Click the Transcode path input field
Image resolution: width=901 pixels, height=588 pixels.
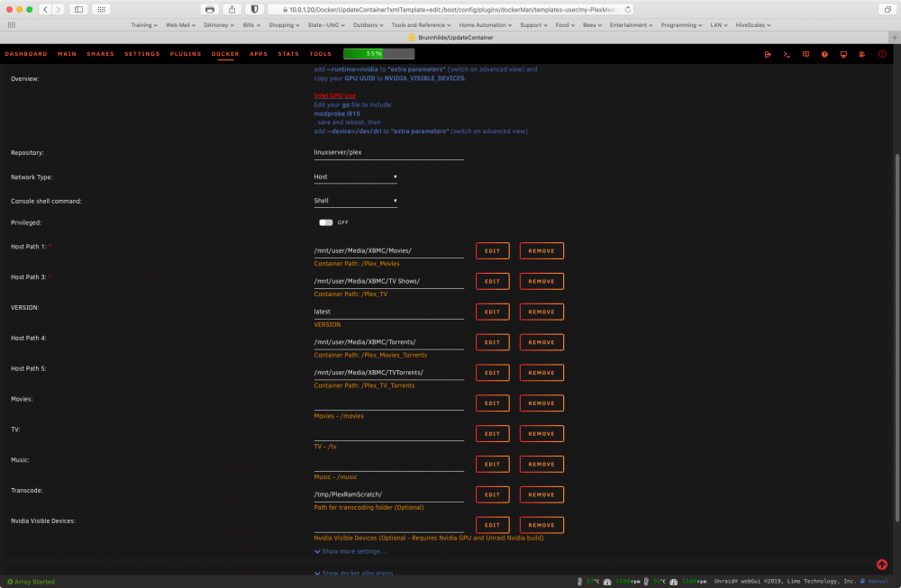point(388,494)
